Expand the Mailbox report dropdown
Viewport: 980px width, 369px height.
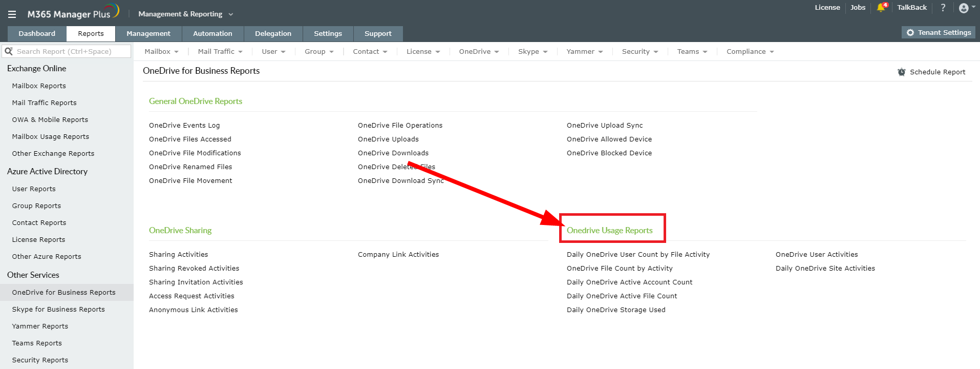(161, 52)
